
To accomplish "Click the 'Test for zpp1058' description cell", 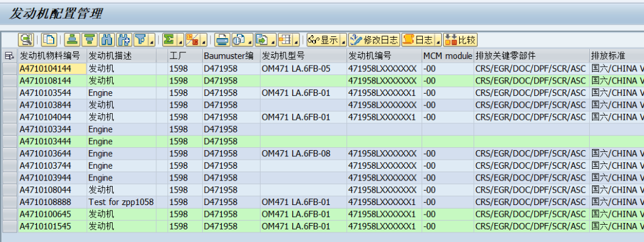I will (122, 202).
